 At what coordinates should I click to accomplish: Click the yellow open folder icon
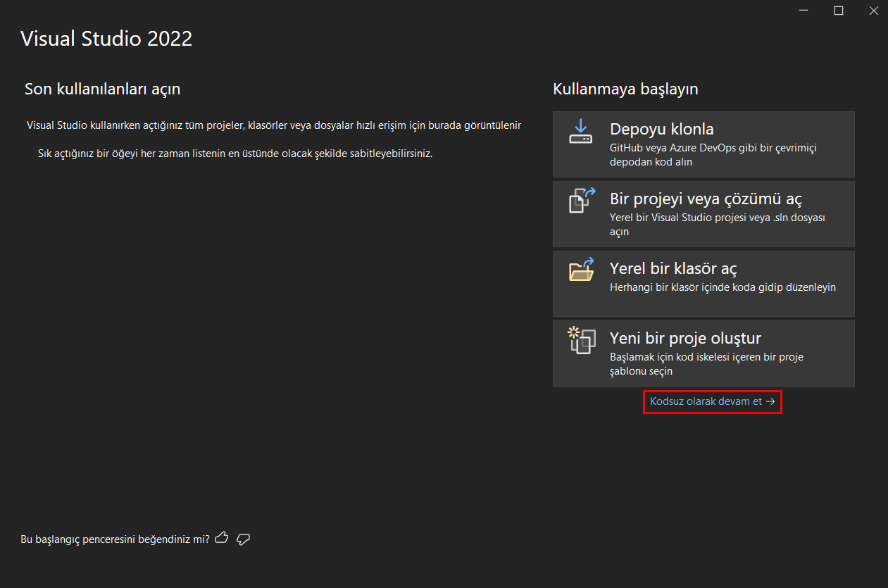pos(582,270)
